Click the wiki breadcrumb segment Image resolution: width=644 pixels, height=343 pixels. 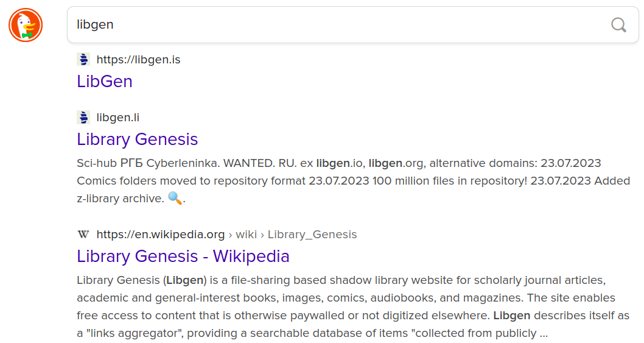coord(246,235)
